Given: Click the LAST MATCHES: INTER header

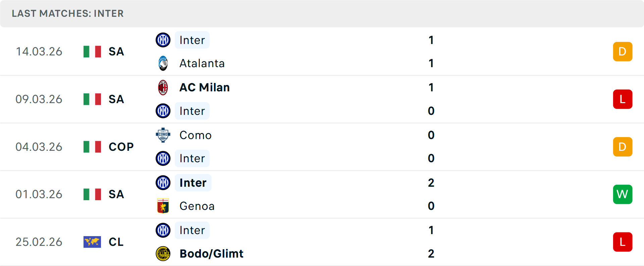Looking at the screenshot, I should (x=68, y=14).
